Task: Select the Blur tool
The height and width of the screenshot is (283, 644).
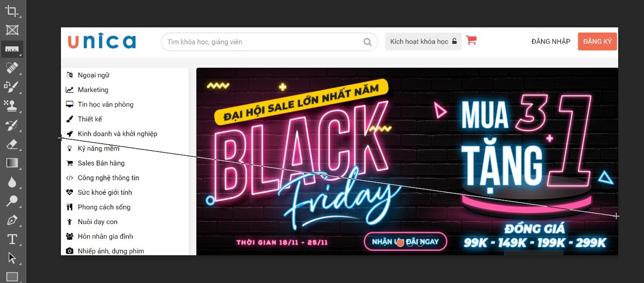Action: [12, 182]
